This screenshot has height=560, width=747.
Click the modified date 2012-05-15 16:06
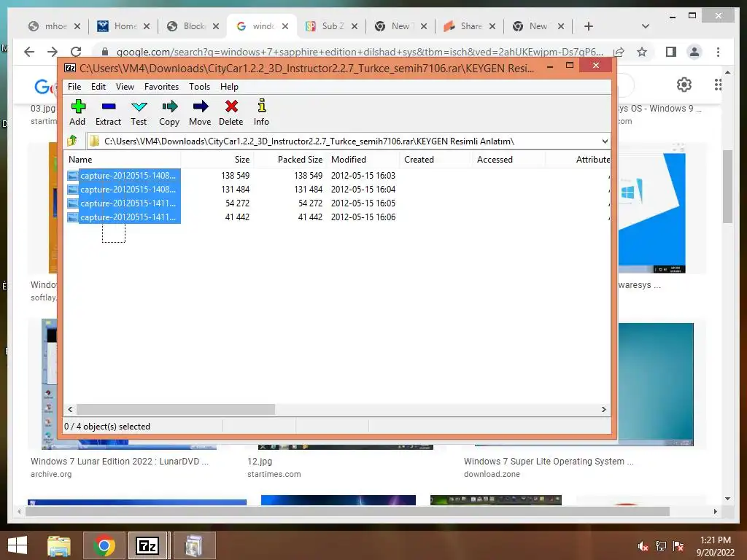363,217
